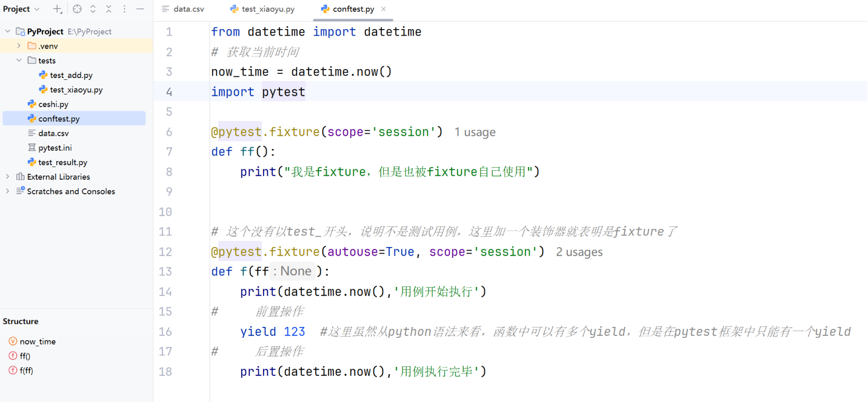Viewport: 868px width, 402px height.
Task: Click the '1 usage' hint on line 6
Action: (475, 132)
